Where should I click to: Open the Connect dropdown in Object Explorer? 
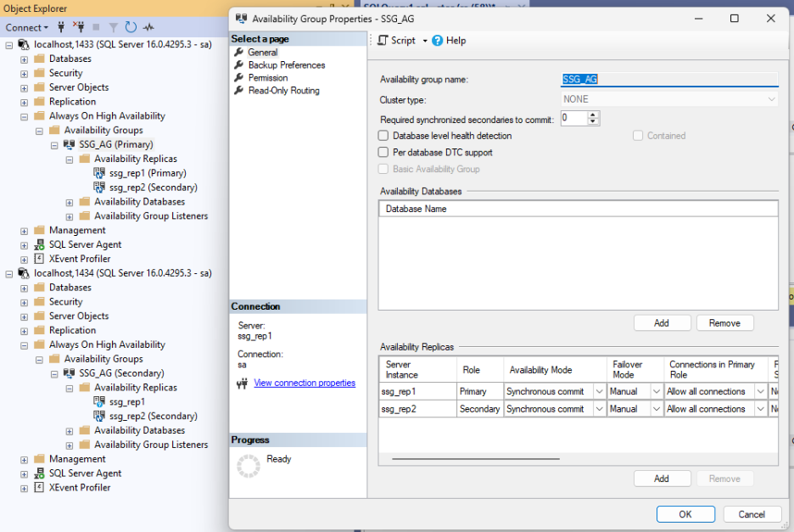tap(27, 27)
